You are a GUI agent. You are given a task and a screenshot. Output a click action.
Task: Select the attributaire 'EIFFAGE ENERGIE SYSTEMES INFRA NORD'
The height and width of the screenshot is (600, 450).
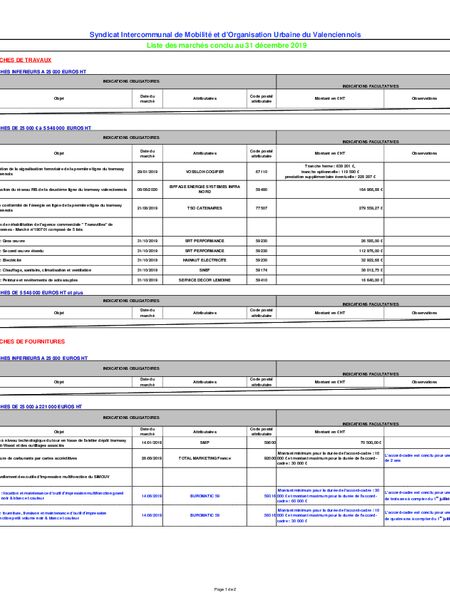point(205,189)
